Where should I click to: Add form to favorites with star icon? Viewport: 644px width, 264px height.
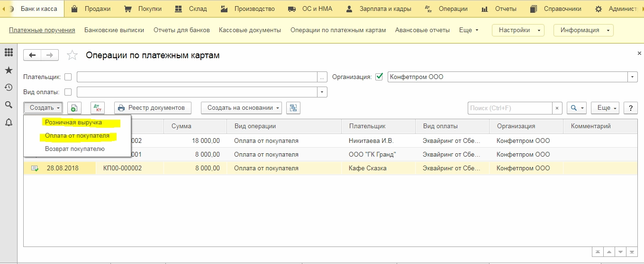(x=72, y=55)
